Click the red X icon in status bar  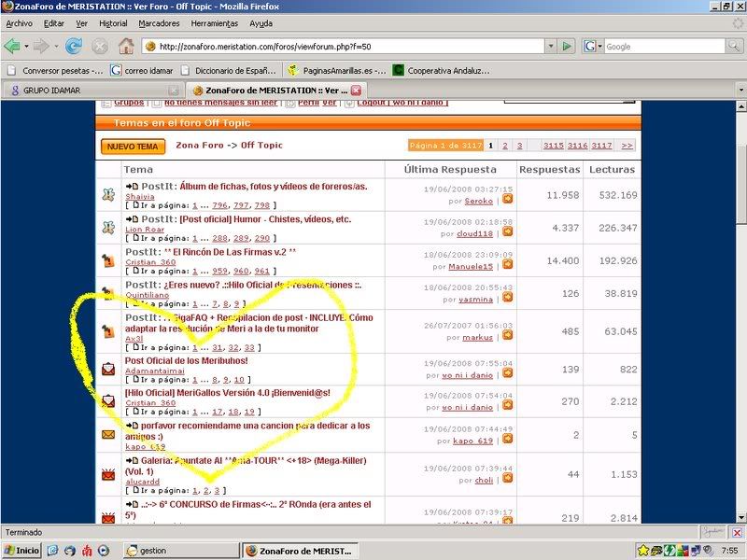pyautogui.click(x=737, y=532)
